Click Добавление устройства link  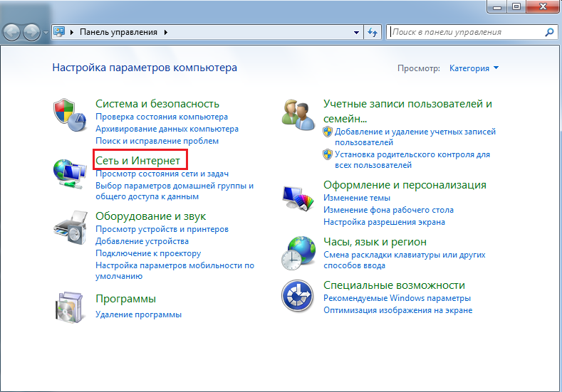pyautogui.click(x=142, y=241)
